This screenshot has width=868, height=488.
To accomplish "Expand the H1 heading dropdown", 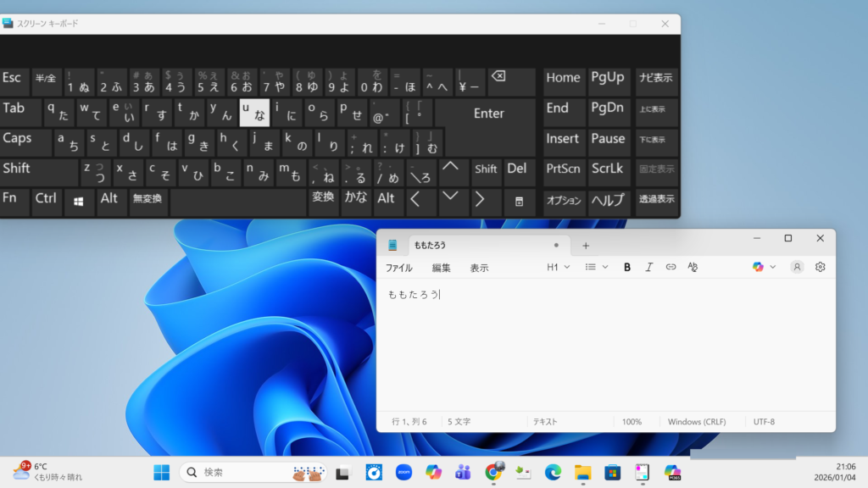I will pos(558,267).
